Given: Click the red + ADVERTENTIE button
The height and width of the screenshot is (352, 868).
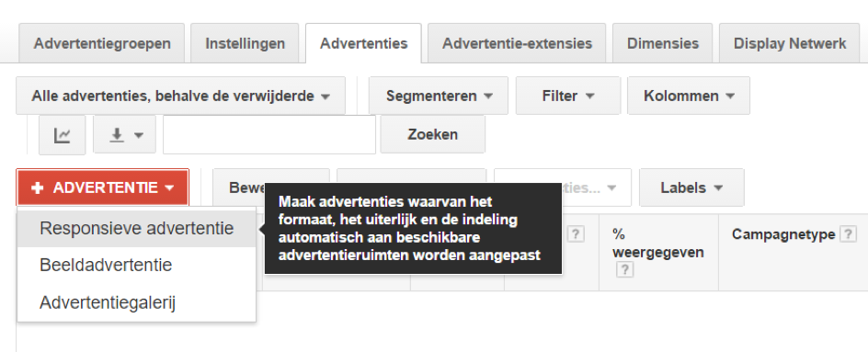Looking at the screenshot, I should point(102,188).
